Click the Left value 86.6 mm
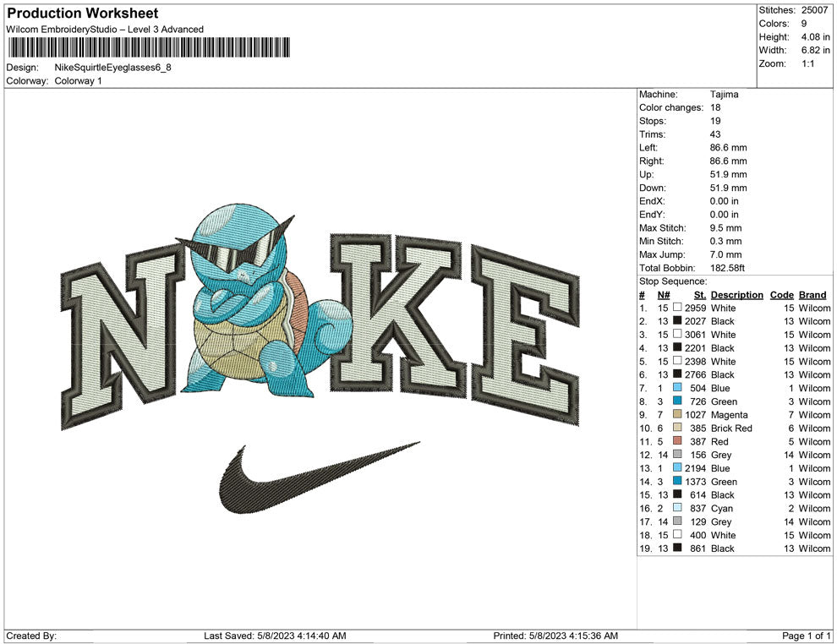This screenshot has height=644, width=837. (728, 148)
